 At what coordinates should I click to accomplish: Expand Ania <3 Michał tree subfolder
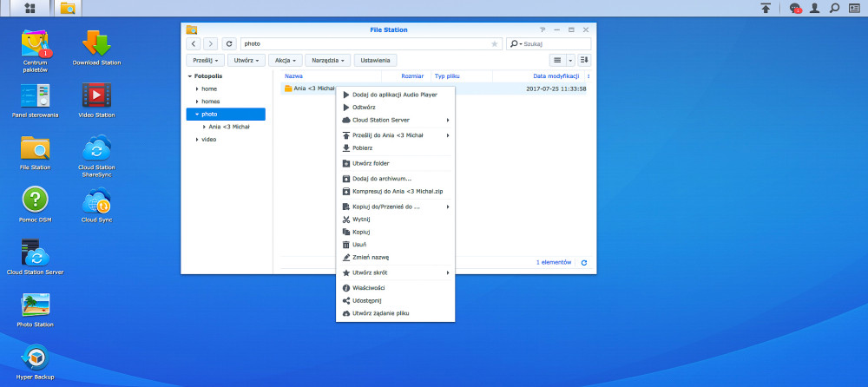pyautogui.click(x=204, y=127)
